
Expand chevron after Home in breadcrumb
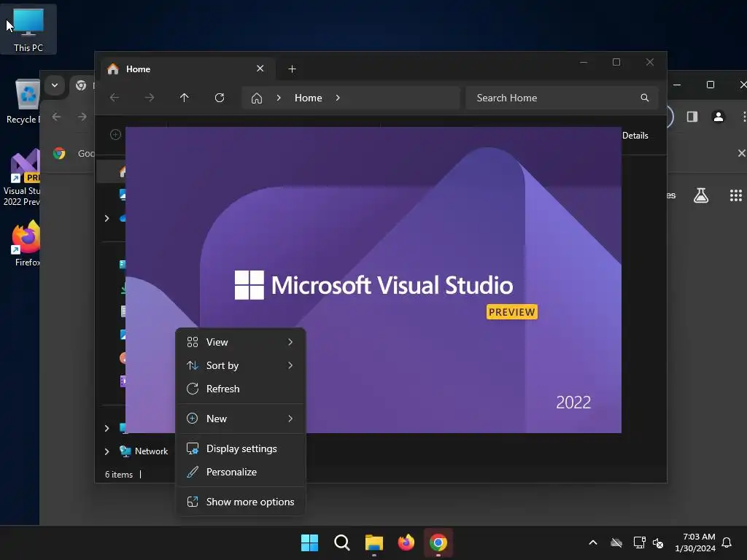click(x=338, y=98)
